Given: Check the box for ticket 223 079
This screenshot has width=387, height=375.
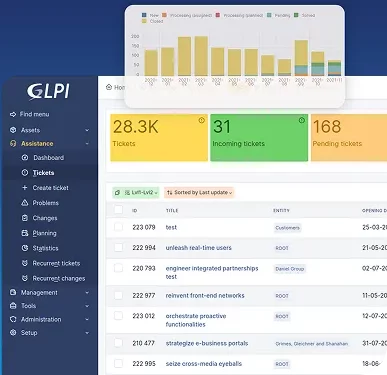Looking at the screenshot, I should pos(118,227).
